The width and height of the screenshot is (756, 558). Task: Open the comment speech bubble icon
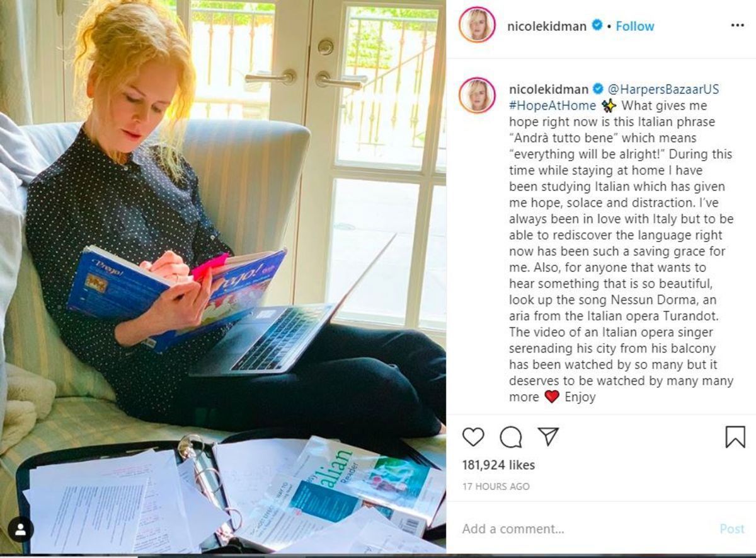pyautogui.click(x=511, y=437)
